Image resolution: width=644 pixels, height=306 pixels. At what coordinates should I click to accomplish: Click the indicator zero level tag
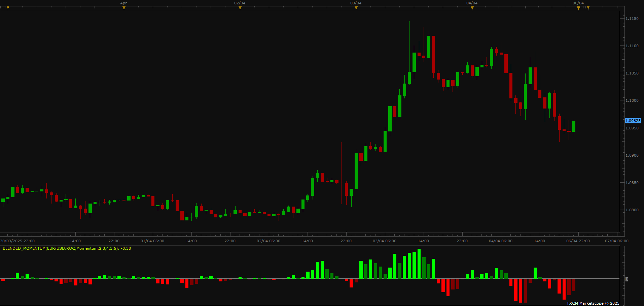coord(627,279)
